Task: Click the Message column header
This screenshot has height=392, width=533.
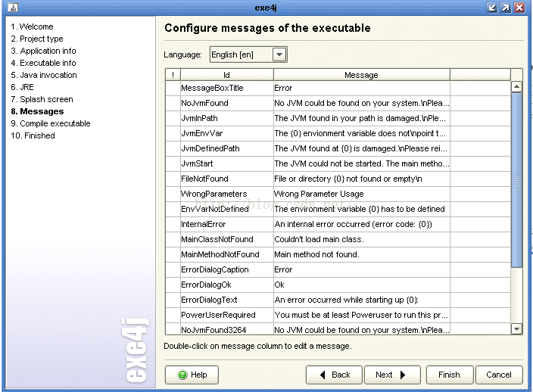Action: tap(362, 75)
